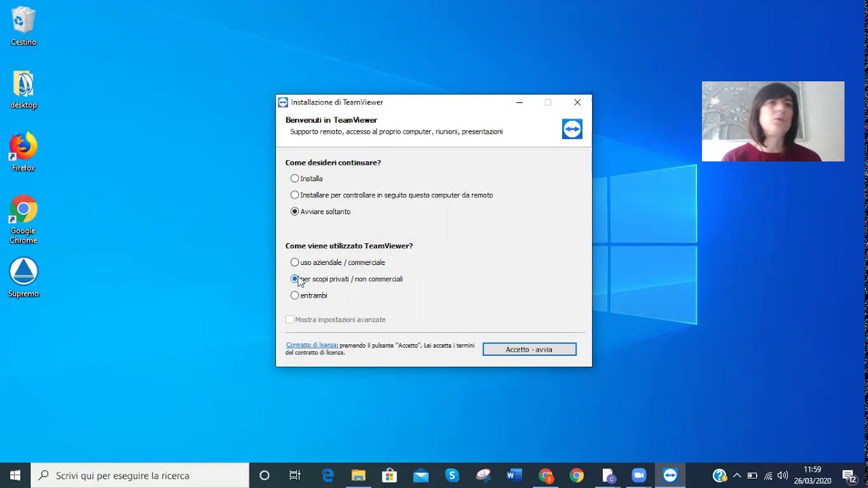
Task: Open the Firefox desktop shortcut
Action: pos(23,152)
